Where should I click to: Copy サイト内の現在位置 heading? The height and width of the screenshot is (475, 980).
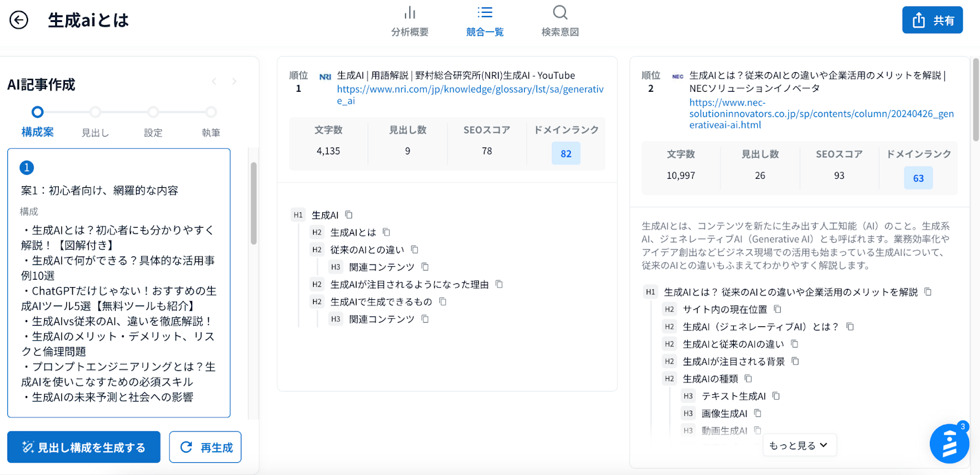coord(777,309)
